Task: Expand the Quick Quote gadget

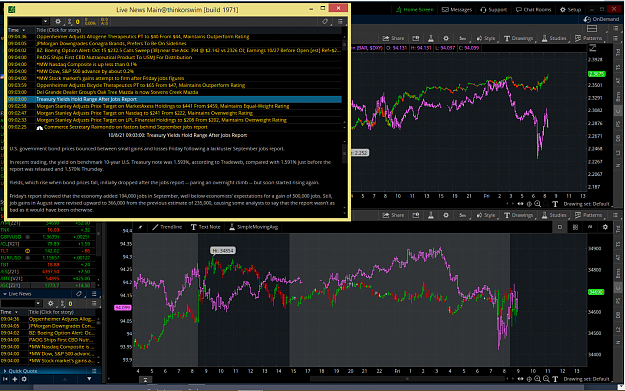Action: click(x=5, y=371)
